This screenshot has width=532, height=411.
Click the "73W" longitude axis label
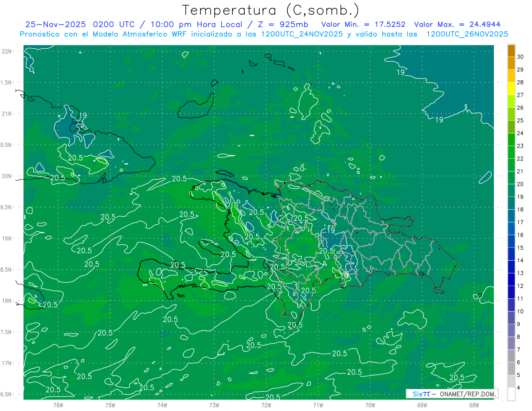coord(214,405)
